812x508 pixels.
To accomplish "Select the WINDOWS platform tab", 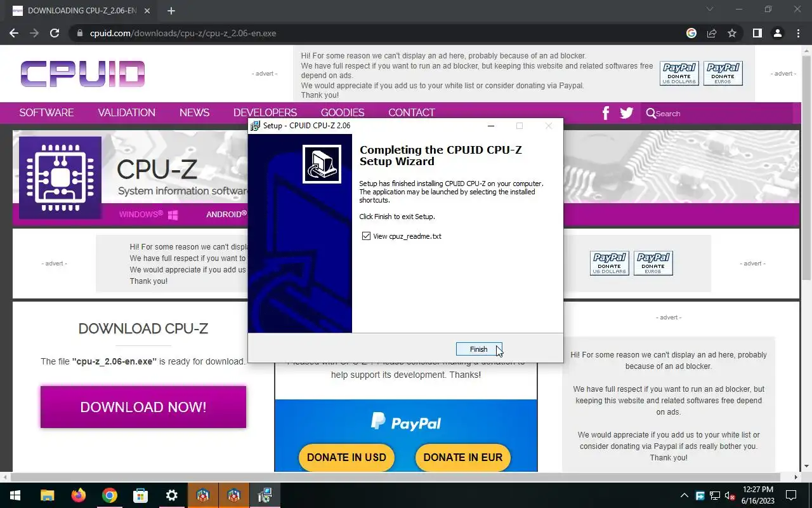I will click(148, 215).
